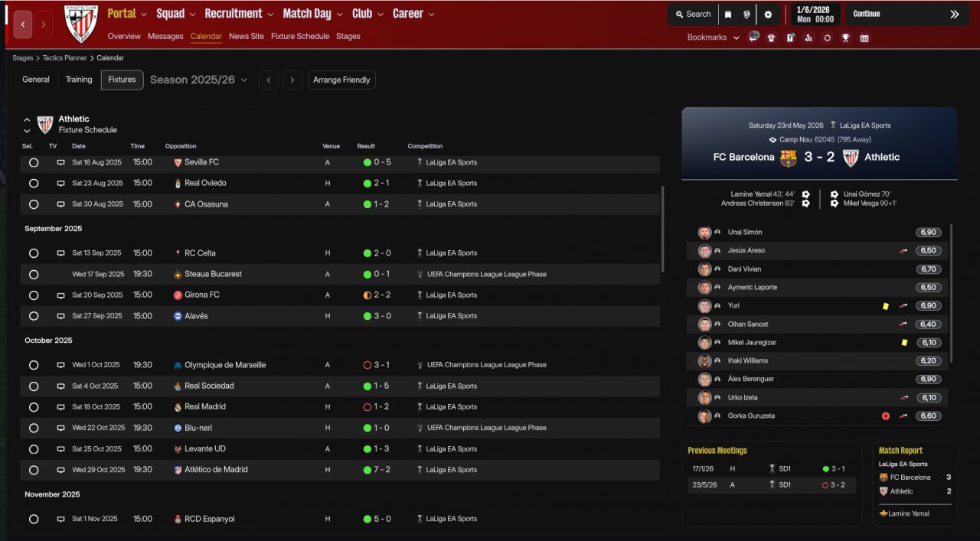Click the Athletic badge above Fixture Schedule
This screenshot has height=541, width=980.
45,124
